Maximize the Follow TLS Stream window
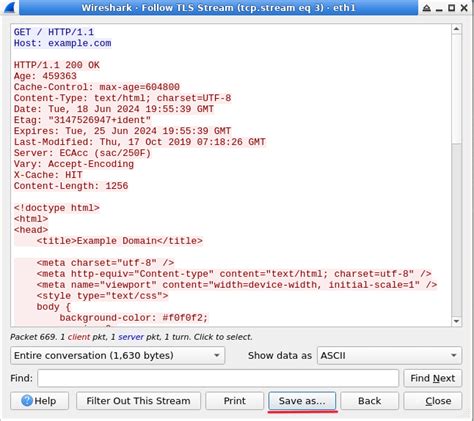474x421 pixels. [x=451, y=8]
